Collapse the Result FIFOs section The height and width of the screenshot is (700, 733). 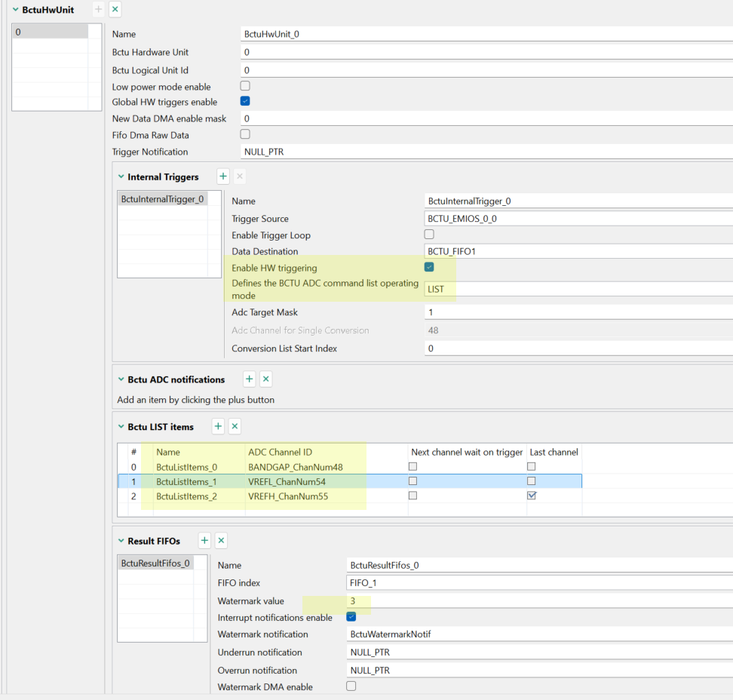tap(121, 541)
